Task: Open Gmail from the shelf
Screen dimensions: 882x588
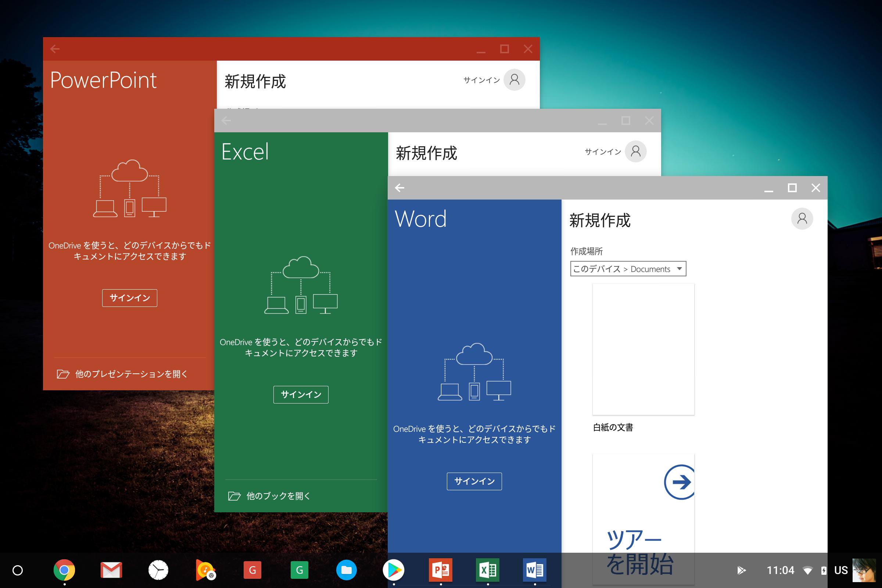Action: (111, 570)
